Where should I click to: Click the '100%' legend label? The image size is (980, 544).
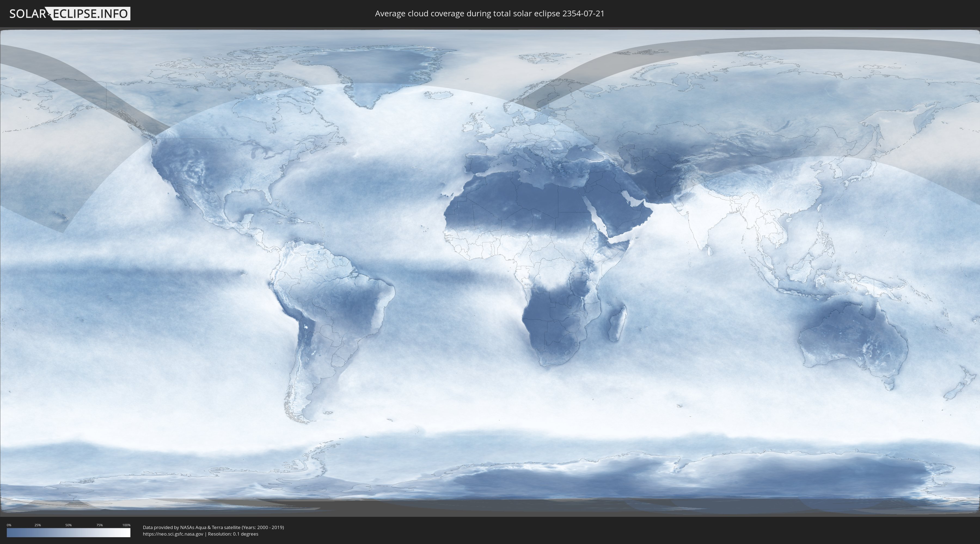126,525
